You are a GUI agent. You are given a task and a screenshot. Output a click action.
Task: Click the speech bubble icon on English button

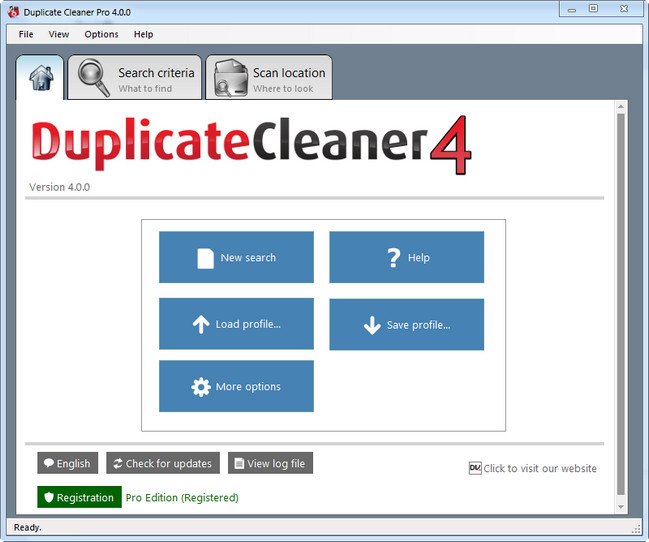coord(49,463)
